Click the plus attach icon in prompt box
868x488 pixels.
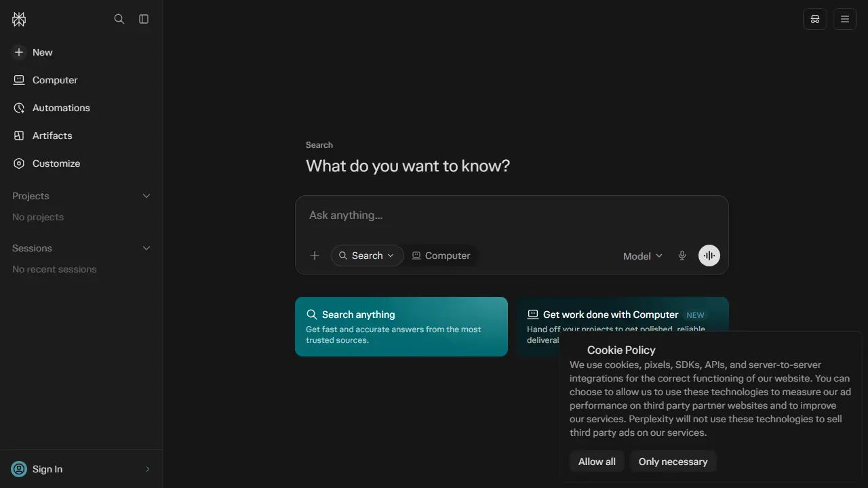(315, 256)
